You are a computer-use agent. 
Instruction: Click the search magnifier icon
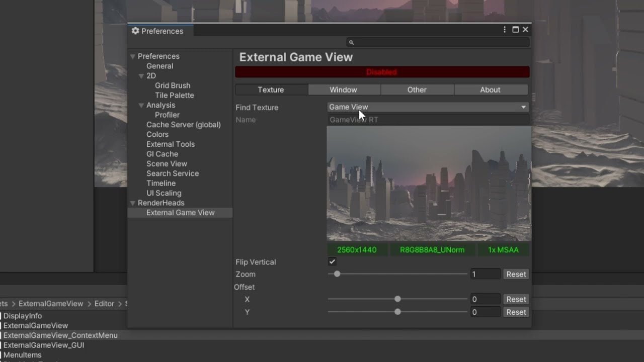352,43
